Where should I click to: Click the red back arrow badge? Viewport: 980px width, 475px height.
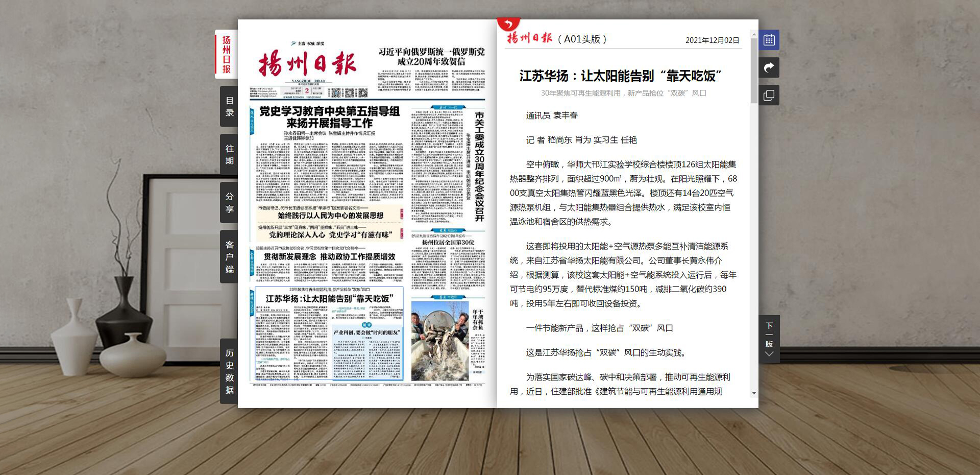coord(508,24)
